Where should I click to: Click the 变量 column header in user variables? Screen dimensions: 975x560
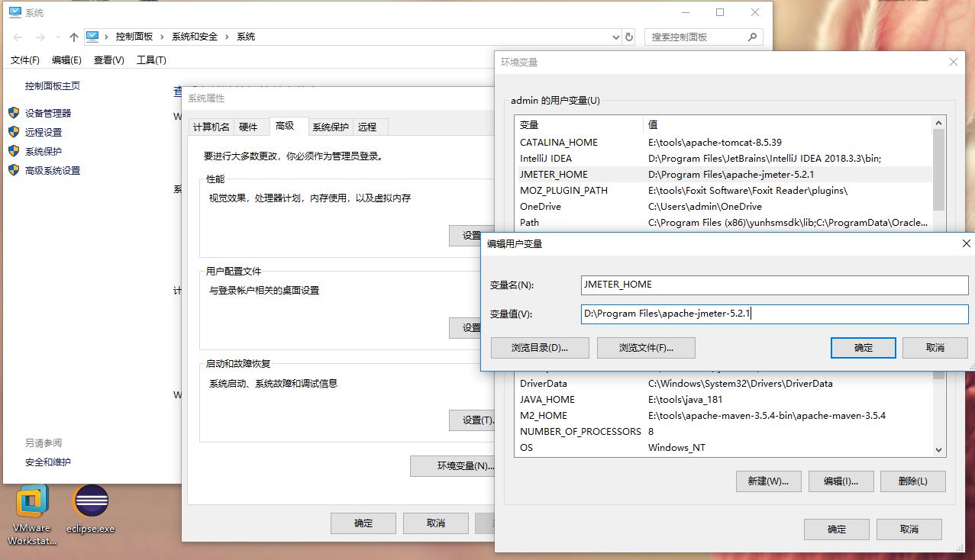580,124
